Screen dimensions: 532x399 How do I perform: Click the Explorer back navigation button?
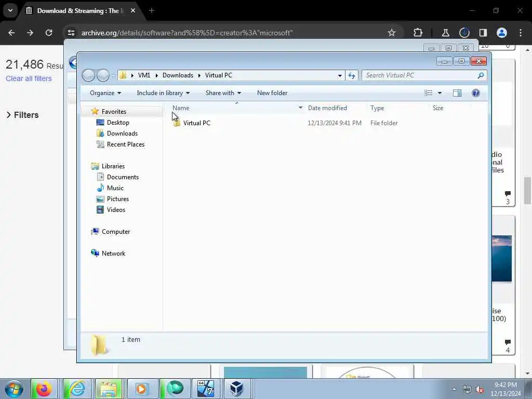coord(88,75)
